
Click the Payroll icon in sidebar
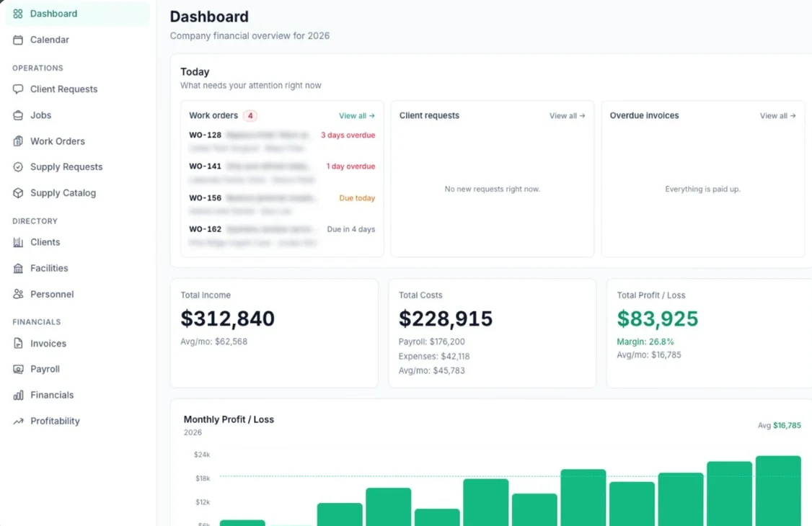pyautogui.click(x=18, y=370)
